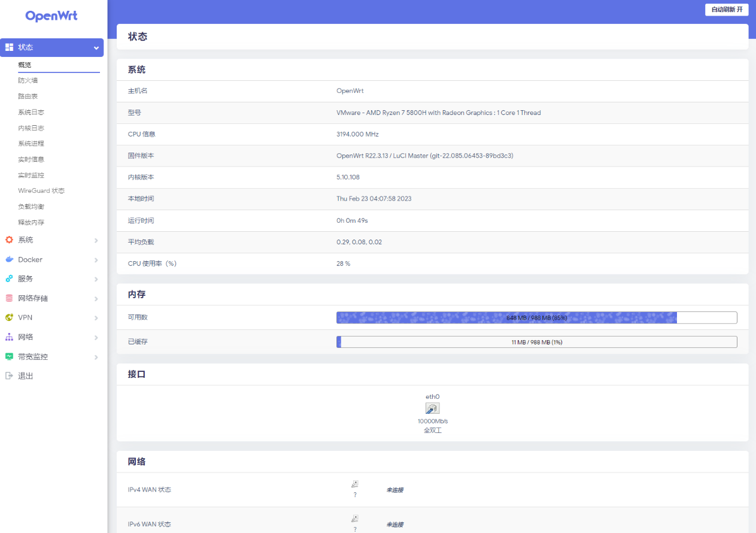Click the IPv4 WAN 未连接 status text

pos(394,490)
